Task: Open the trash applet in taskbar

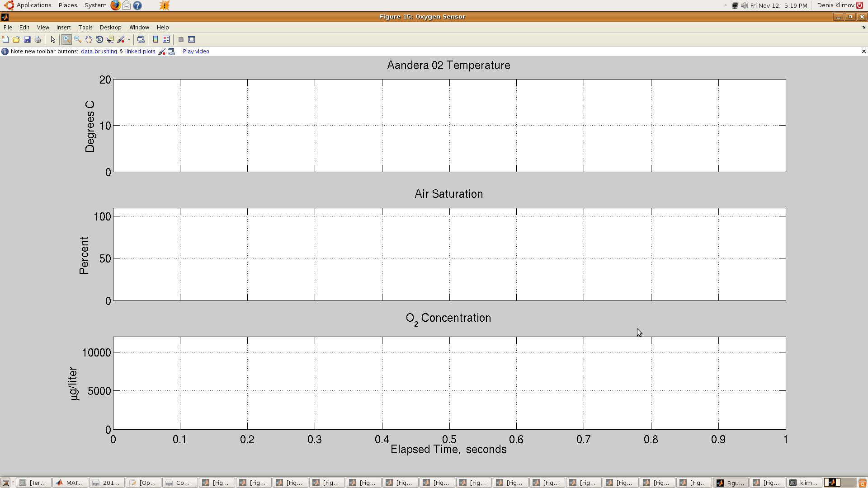Action: 862,483
